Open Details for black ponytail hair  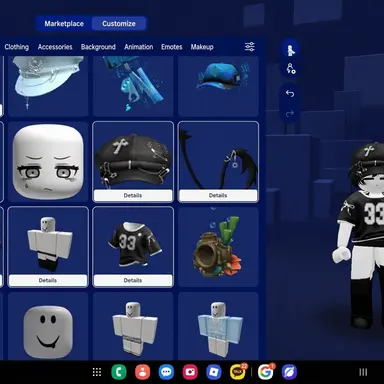218,196
